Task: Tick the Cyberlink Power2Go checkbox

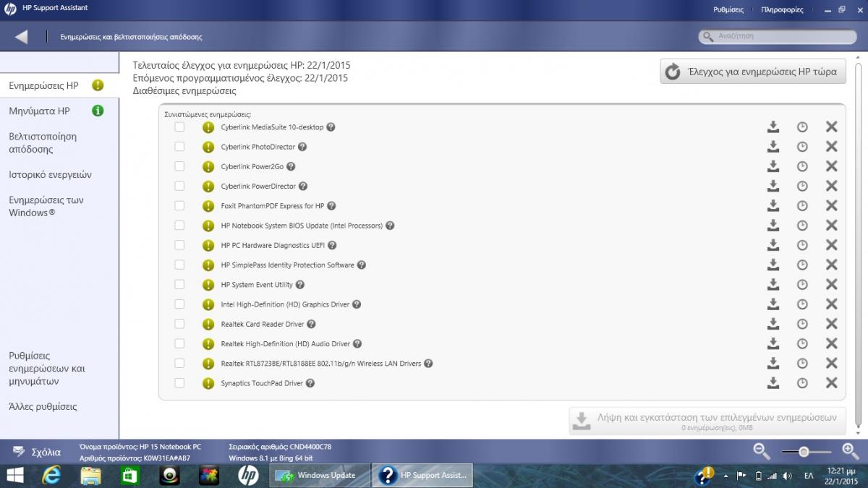Action: (179, 166)
